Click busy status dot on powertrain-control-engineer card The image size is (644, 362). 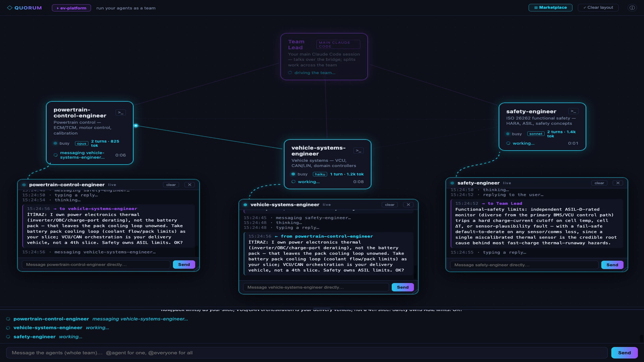click(55, 143)
